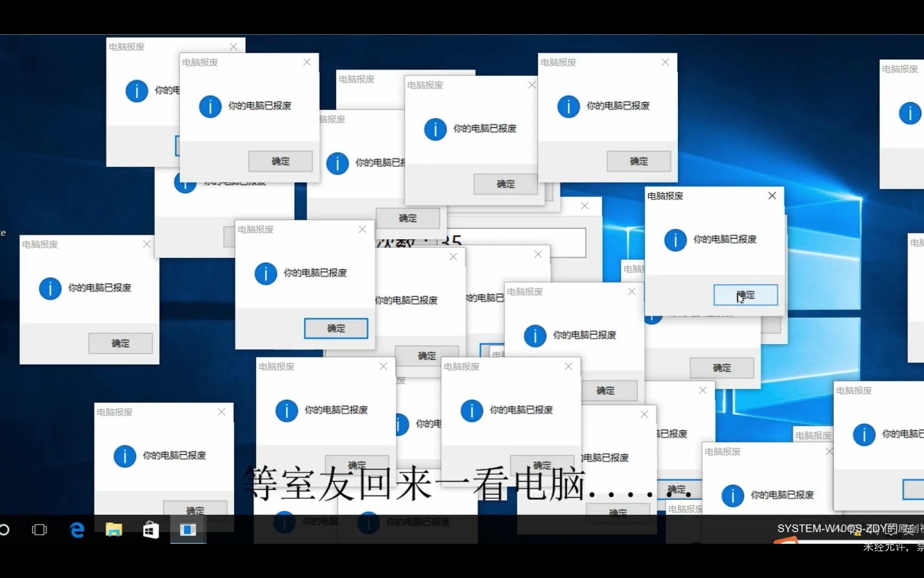This screenshot has height=578, width=924.
Task: Click 确定 in the center 电脑报废 dialog
Action: [336, 328]
